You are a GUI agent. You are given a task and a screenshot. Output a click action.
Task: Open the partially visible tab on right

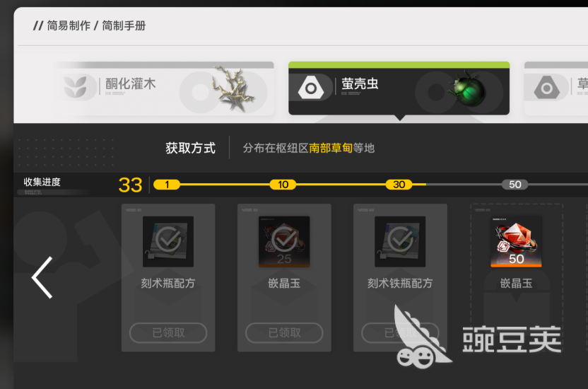pos(556,88)
